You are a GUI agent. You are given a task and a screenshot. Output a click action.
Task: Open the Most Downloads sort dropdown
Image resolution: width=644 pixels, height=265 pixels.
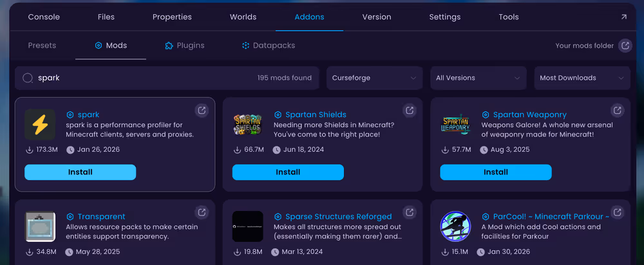[x=582, y=78]
